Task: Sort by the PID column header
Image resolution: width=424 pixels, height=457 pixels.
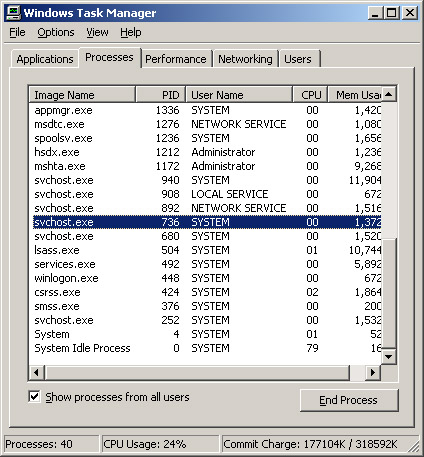Action: coord(161,95)
